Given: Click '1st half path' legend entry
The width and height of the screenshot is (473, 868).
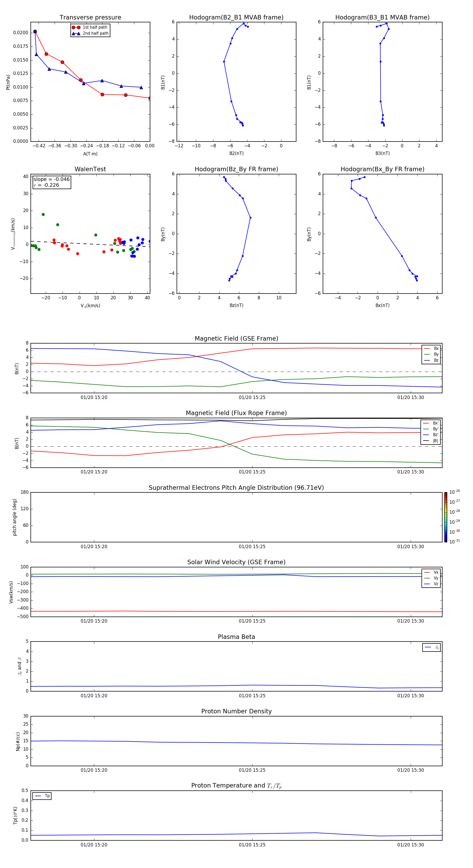Looking at the screenshot, I should (90, 27).
